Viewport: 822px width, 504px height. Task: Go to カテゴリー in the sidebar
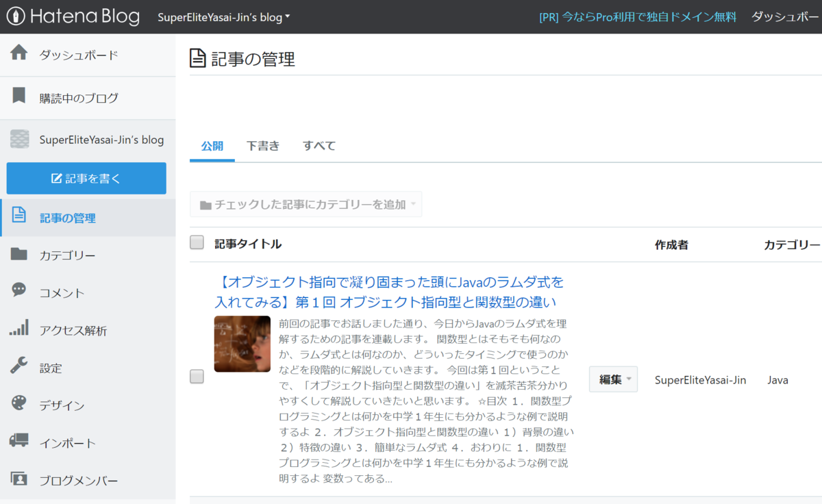coord(88,255)
